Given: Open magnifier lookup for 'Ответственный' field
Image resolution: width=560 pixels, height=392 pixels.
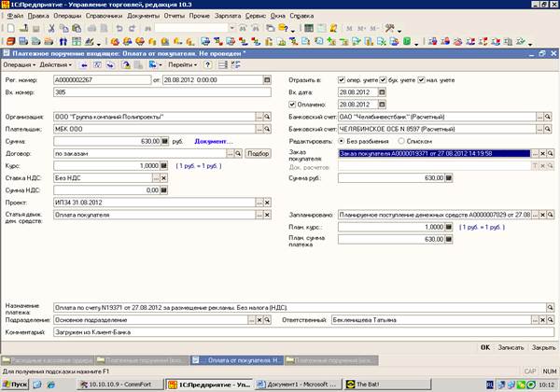Looking at the screenshot, I should point(552,318).
